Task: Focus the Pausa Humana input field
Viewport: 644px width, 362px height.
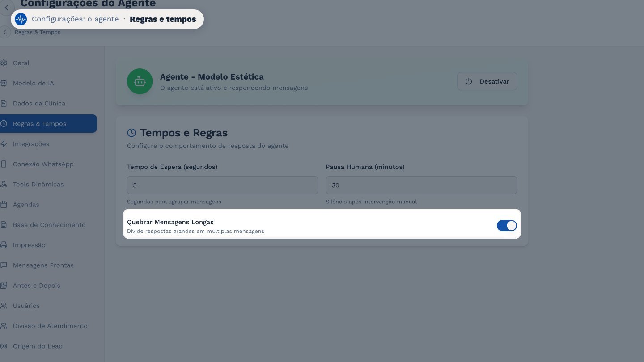Action: pyautogui.click(x=421, y=185)
